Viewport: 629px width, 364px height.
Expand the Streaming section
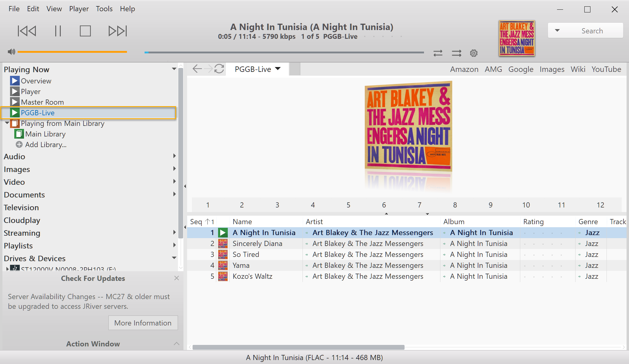click(x=174, y=232)
